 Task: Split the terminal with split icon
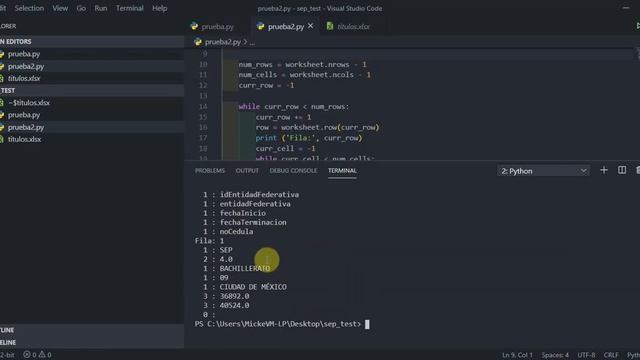[622, 170]
